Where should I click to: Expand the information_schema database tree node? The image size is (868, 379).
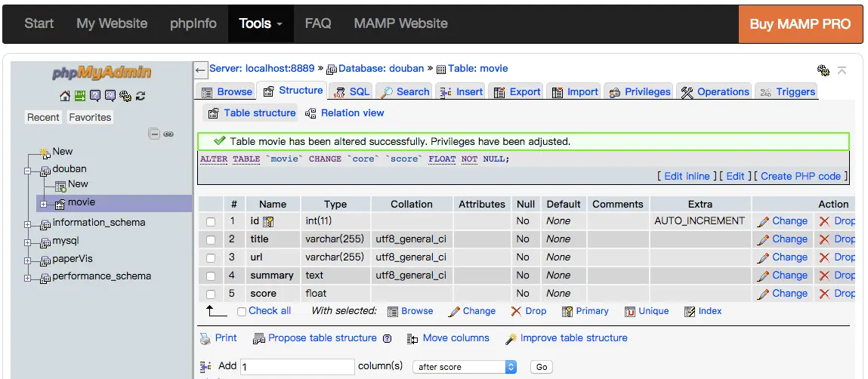coord(28,224)
